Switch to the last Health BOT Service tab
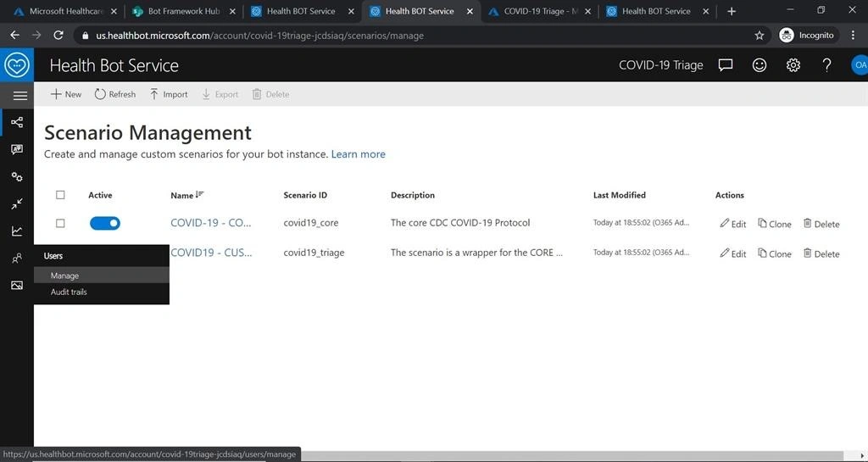Screen dimensions: 868x462 658,11
